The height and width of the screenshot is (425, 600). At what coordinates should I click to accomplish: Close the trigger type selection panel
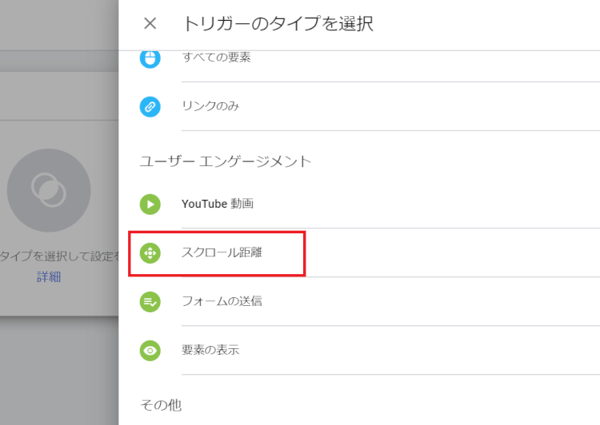(150, 24)
